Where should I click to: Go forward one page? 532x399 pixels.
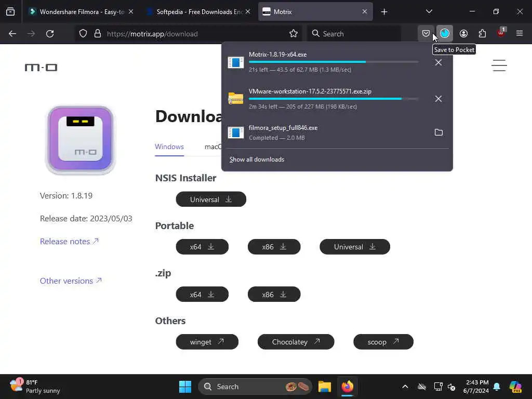[x=31, y=34]
